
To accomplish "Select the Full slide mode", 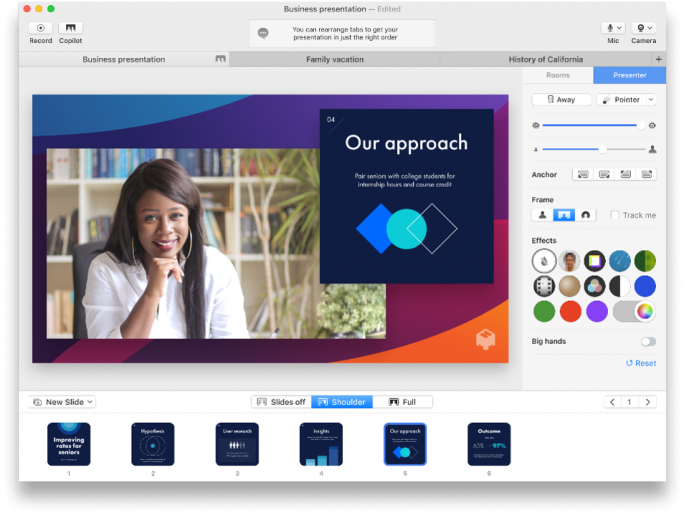I will (402, 402).
